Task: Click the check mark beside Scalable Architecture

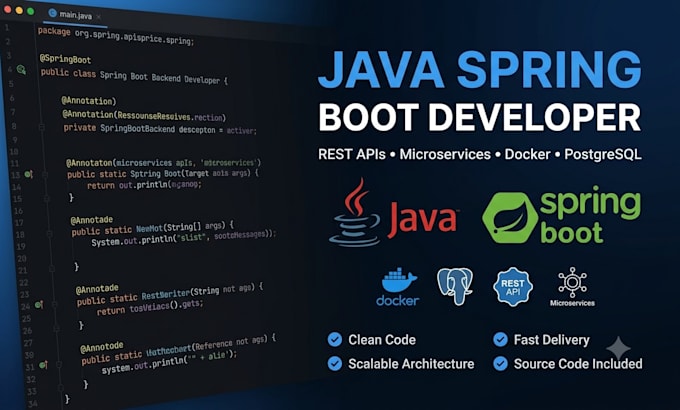Action: point(334,363)
